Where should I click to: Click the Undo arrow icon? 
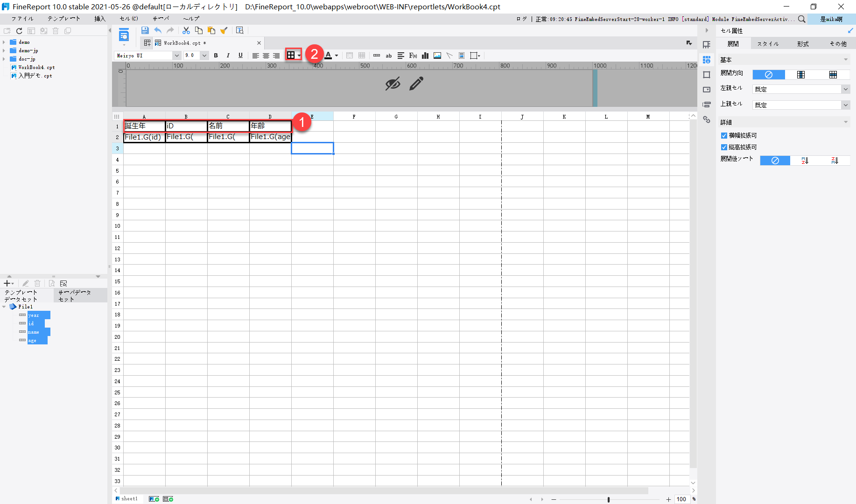pyautogui.click(x=158, y=30)
